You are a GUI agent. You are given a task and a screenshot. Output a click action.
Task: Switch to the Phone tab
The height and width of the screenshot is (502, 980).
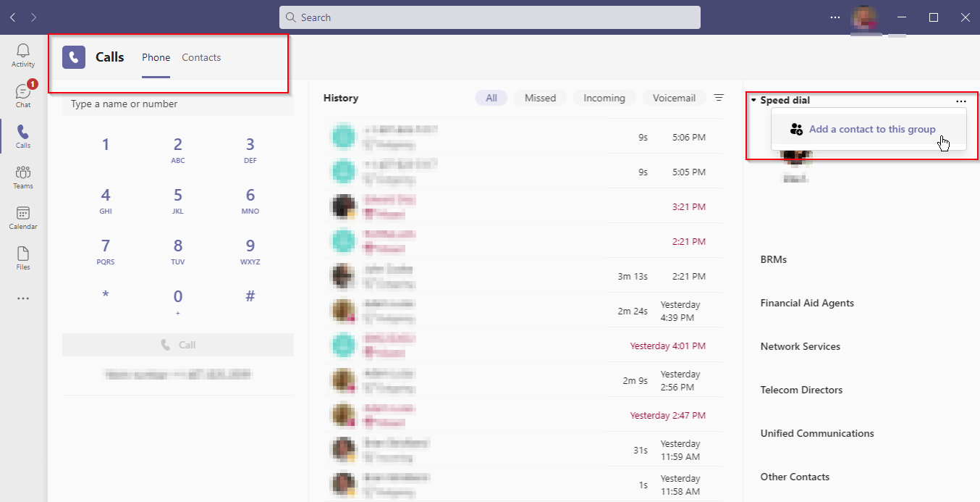point(156,57)
